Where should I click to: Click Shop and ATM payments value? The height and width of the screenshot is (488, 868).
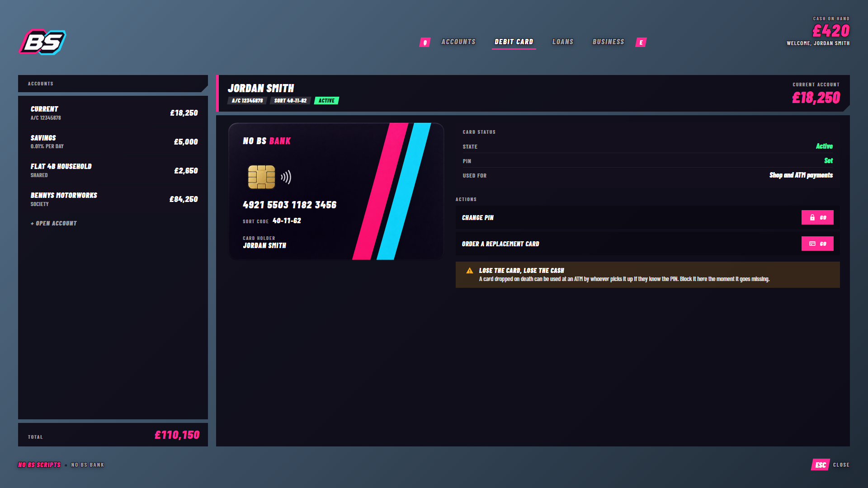[801, 175]
